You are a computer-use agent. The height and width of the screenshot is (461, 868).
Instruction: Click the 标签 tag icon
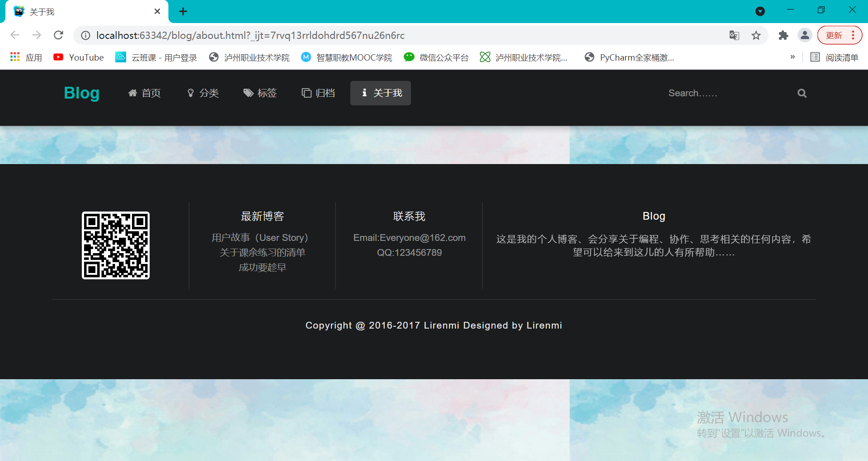click(x=248, y=93)
